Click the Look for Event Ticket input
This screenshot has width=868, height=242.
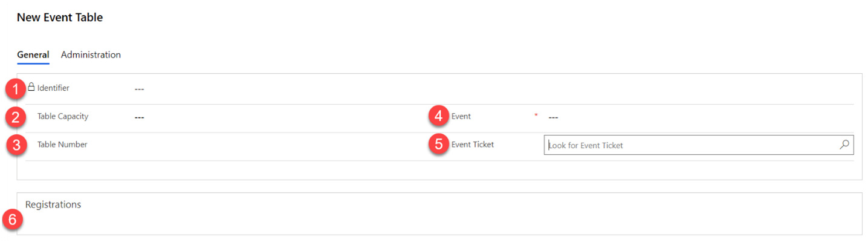689,145
